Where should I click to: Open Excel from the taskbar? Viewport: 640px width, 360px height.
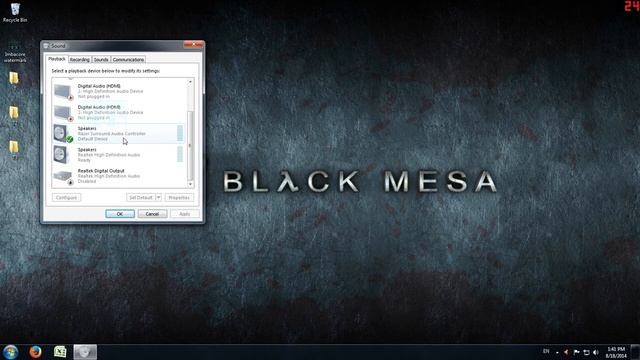pyautogui.click(x=60, y=352)
